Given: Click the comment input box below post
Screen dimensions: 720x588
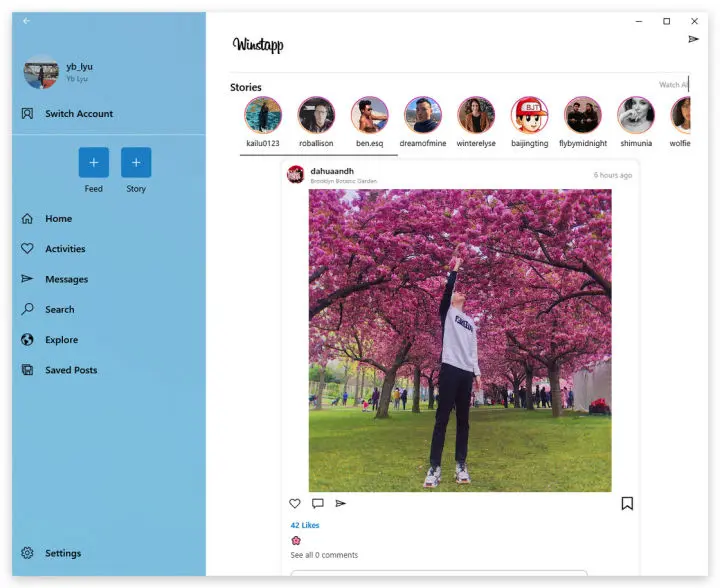Looking at the screenshot, I should tap(439, 573).
